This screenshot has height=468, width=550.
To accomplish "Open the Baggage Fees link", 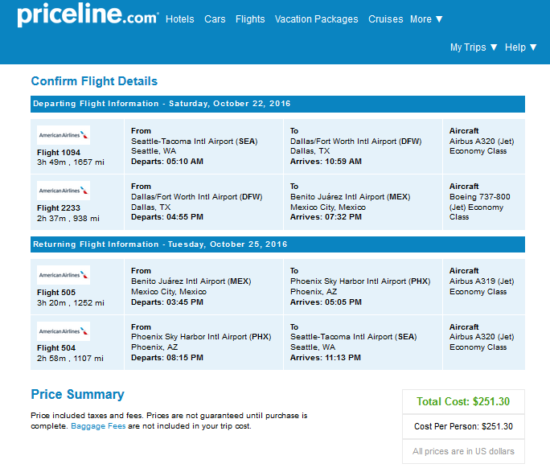I will 98,426.
